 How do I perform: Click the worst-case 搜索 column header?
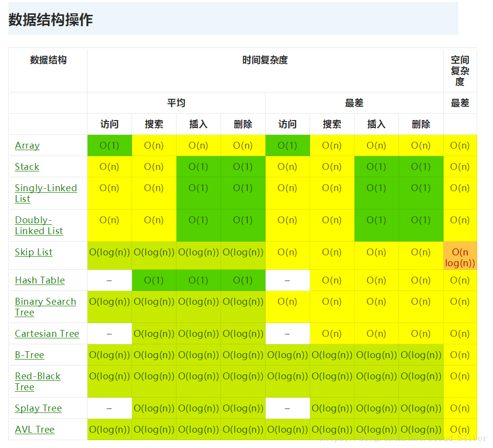click(332, 124)
